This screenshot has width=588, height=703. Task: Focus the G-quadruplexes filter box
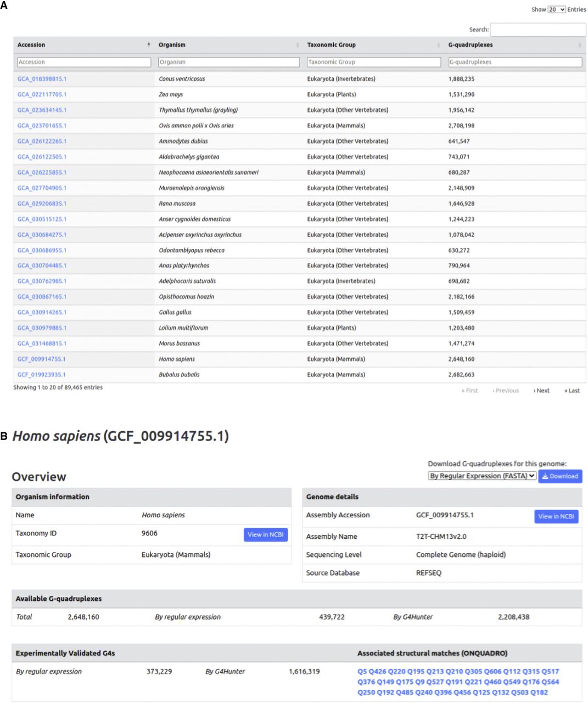tap(515, 63)
